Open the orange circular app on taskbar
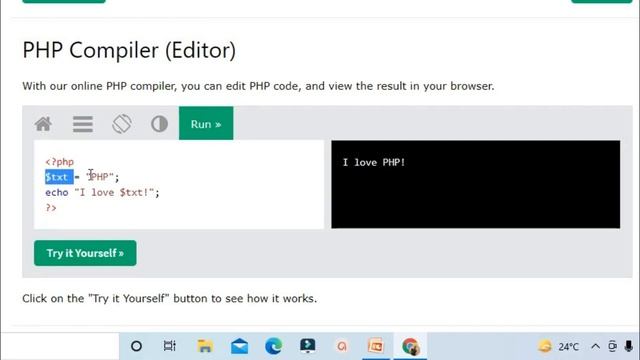Image resolution: width=640 pixels, height=360 pixels. (342, 347)
